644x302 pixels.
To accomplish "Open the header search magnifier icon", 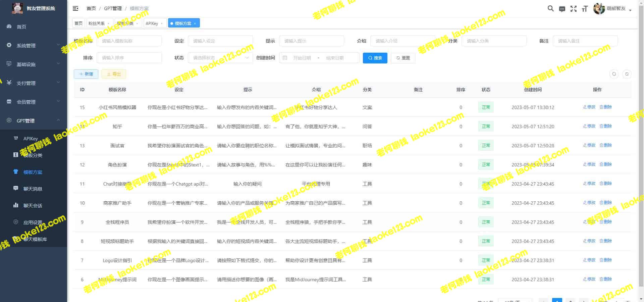I will point(550,8).
